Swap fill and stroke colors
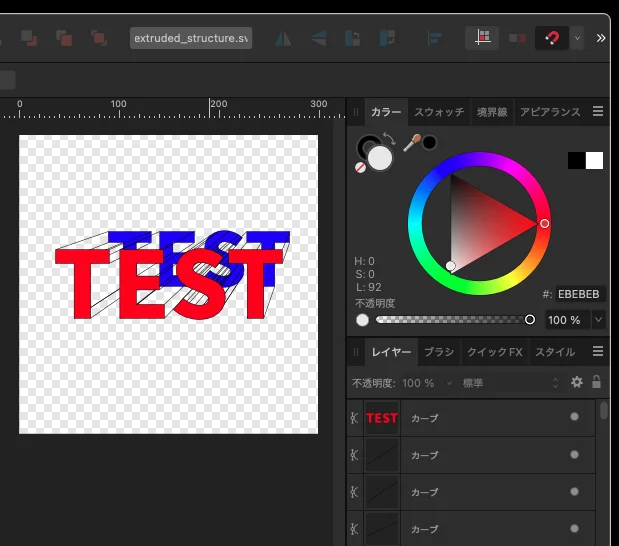Viewport: 619px width, 546px height. click(x=389, y=139)
